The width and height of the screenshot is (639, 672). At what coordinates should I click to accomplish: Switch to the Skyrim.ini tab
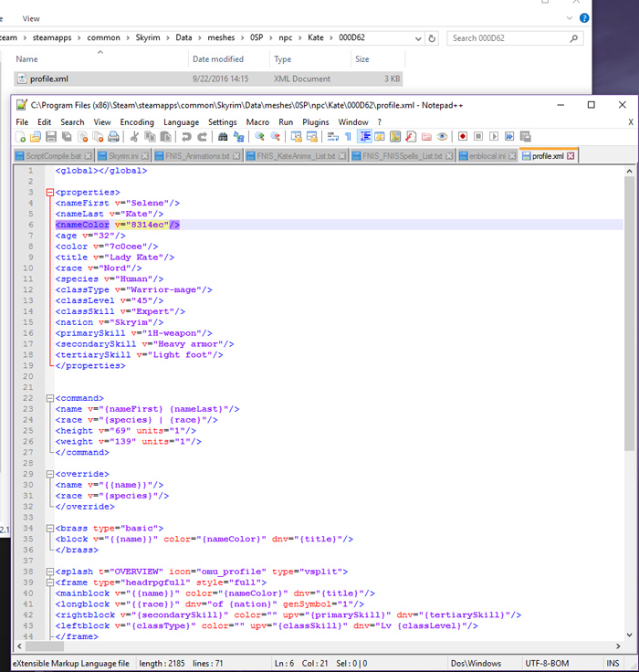[122, 156]
